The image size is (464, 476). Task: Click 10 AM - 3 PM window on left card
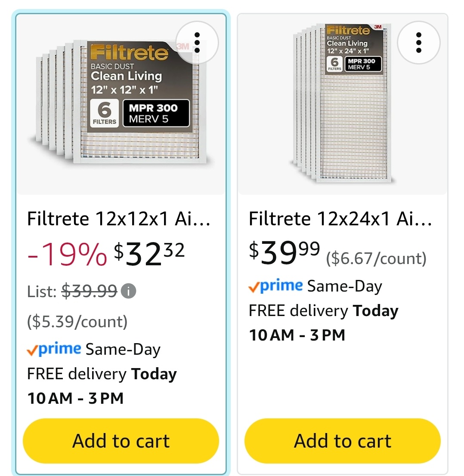pyautogui.click(x=75, y=398)
